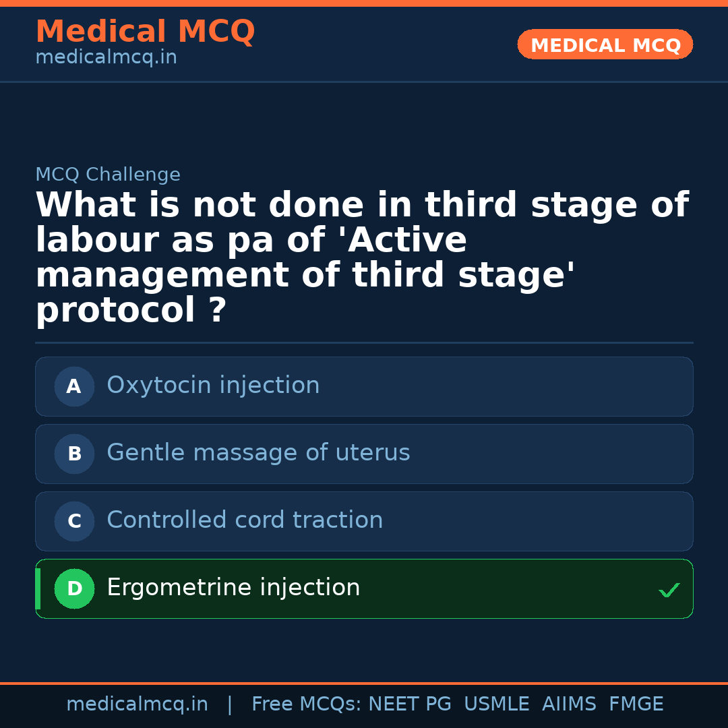Click the circled letter C badge
The height and width of the screenshot is (728, 728).
(74, 521)
